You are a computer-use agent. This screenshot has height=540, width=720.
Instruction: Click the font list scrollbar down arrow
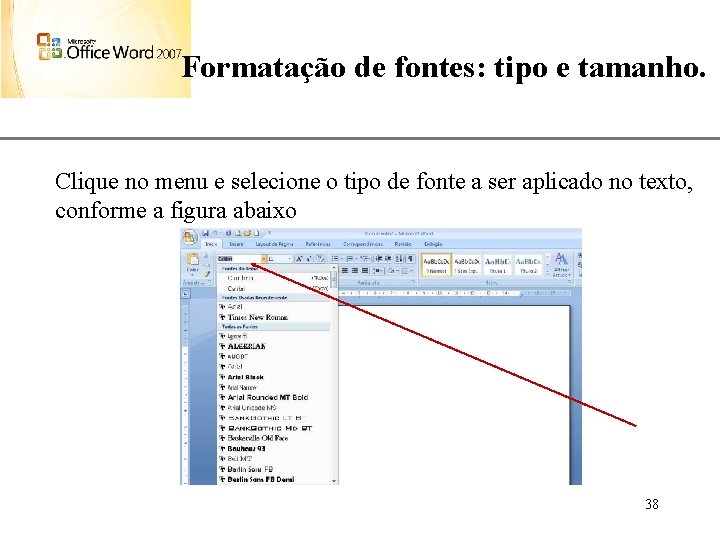pyautogui.click(x=334, y=481)
